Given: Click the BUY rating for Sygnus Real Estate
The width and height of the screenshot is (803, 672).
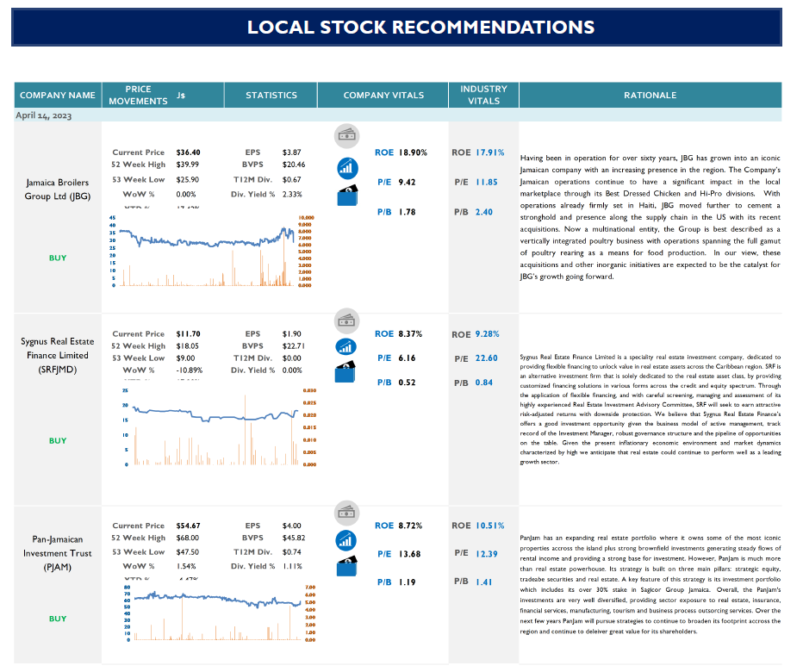Looking at the screenshot, I should point(58,441).
